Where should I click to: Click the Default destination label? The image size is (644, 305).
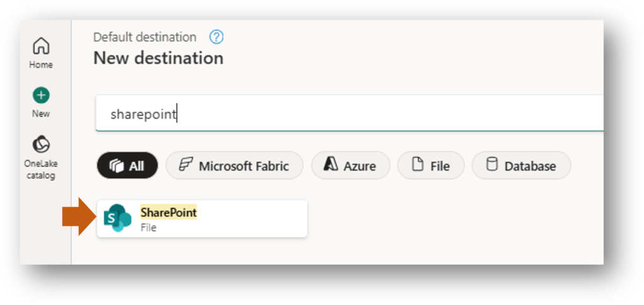click(x=145, y=37)
